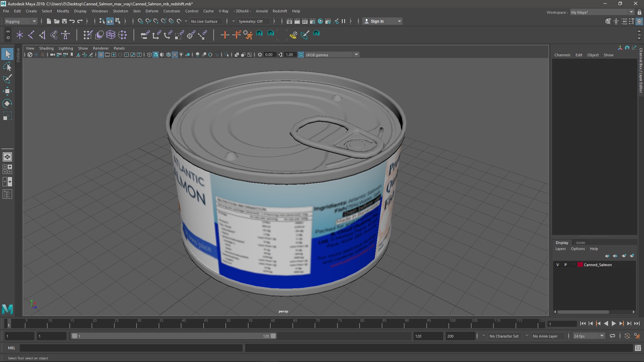Click the Undo arrow icon
Screen dimensions: 644x362
[x=72, y=21]
